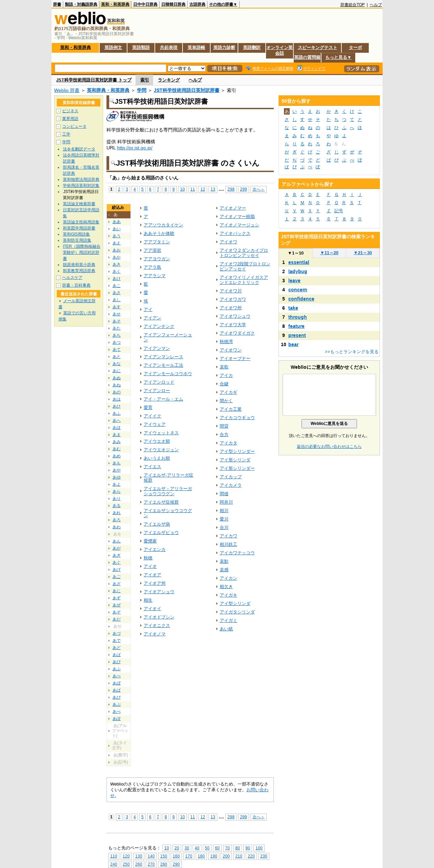Go to page 2 in top pagination
Image resolution: width=434 pixels, height=868 pixels.
point(119,189)
